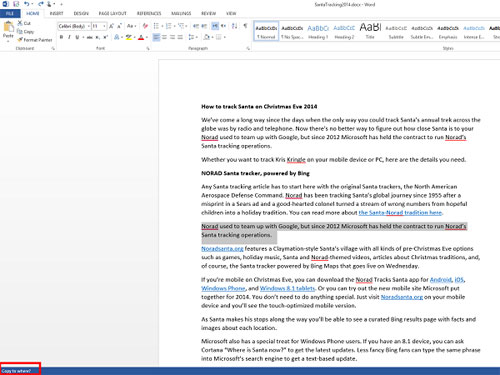The width and height of the screenshot is (500, 375).
Task: Click the Decrease Indent icon
Action: [196, 26]
